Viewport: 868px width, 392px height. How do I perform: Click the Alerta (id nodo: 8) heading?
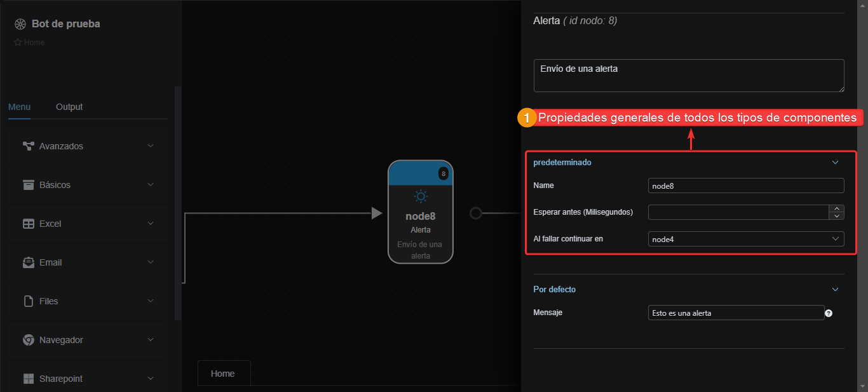point(575,21)
